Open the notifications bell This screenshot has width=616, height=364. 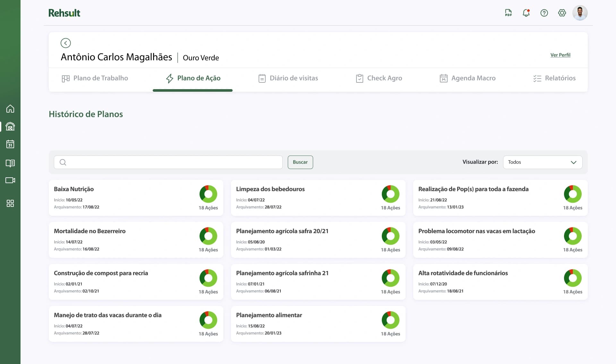click(x=526, y=13)
